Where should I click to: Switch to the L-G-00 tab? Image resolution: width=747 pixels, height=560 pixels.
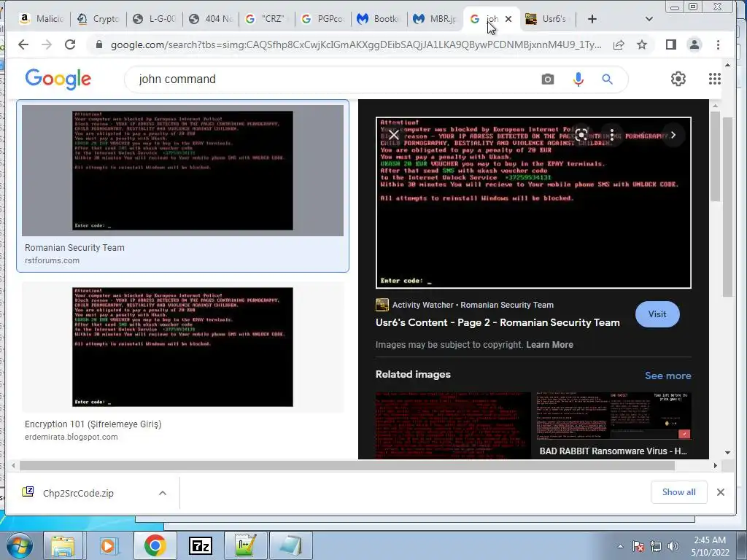tap(155, 19)
